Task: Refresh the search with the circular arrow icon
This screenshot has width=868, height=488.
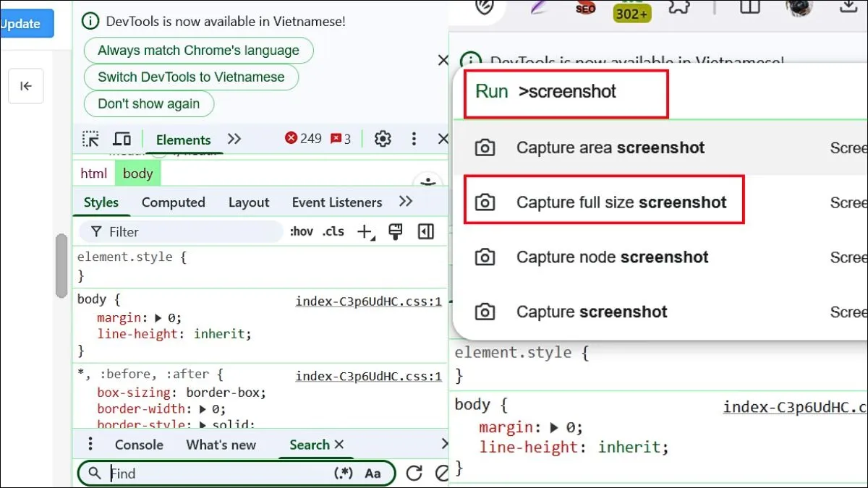Action: tap(414, 473)
